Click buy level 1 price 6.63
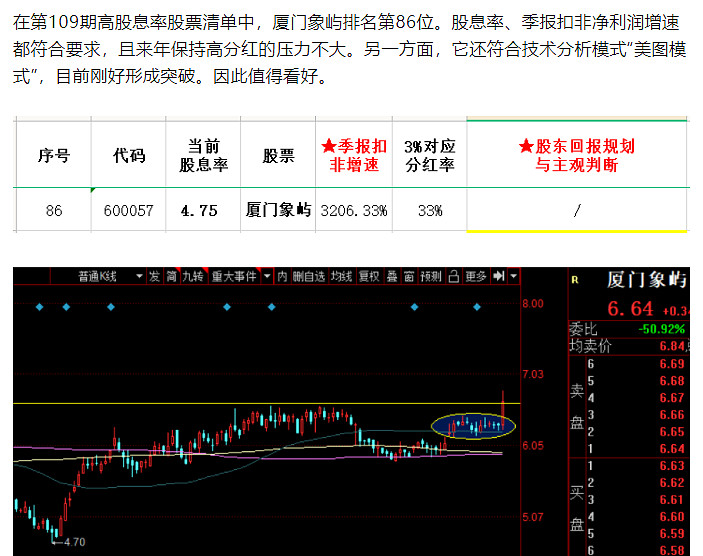 pos(672,466)
